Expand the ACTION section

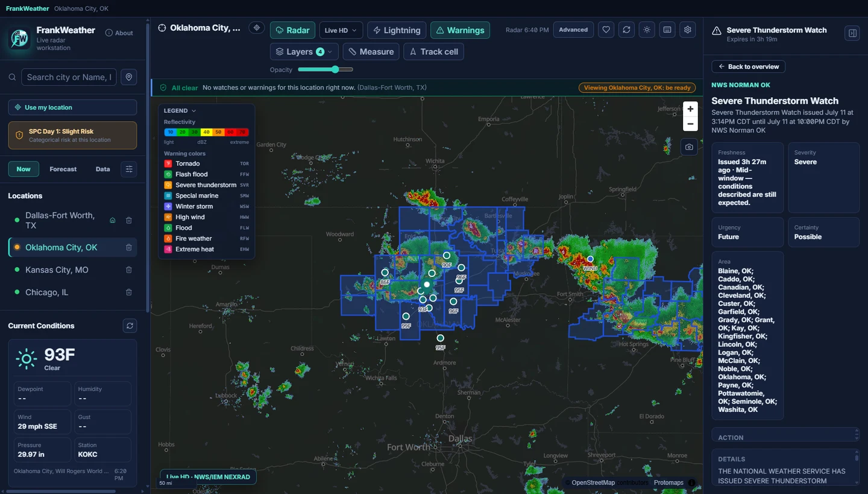coord(785,435)
